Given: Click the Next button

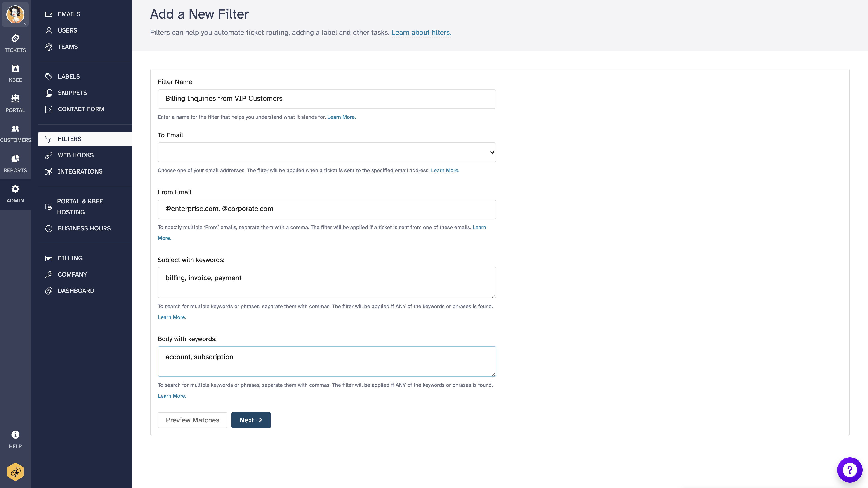Looking at the screenshot, I should point(251,420).
